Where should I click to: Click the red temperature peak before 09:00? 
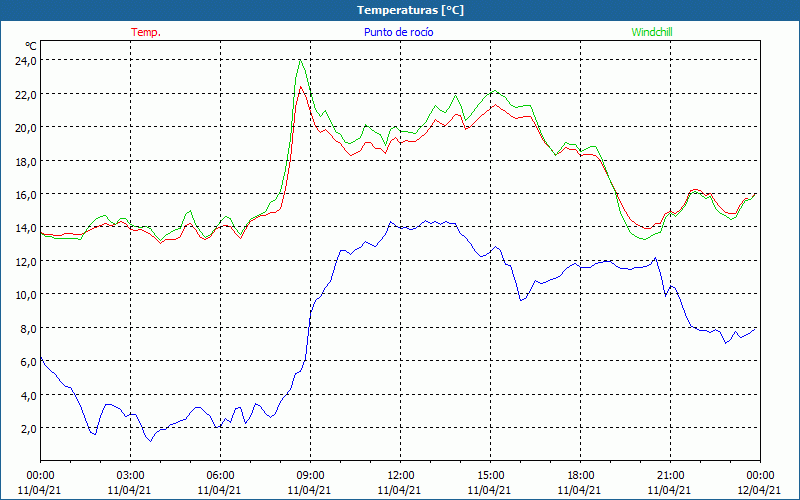[301, 87]
